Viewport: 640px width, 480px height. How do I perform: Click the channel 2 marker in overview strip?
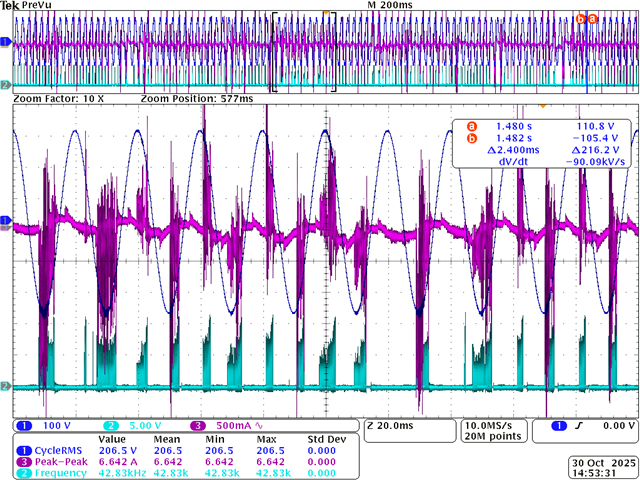point(6,85)
